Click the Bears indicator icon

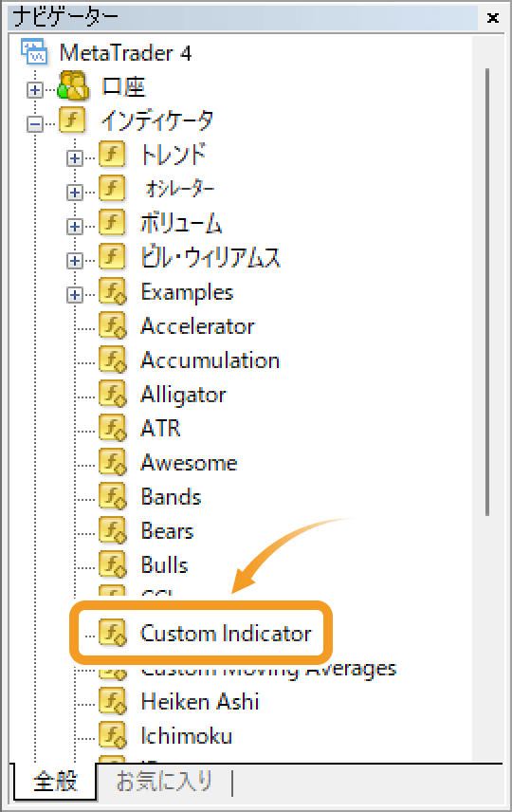[112, 531]
